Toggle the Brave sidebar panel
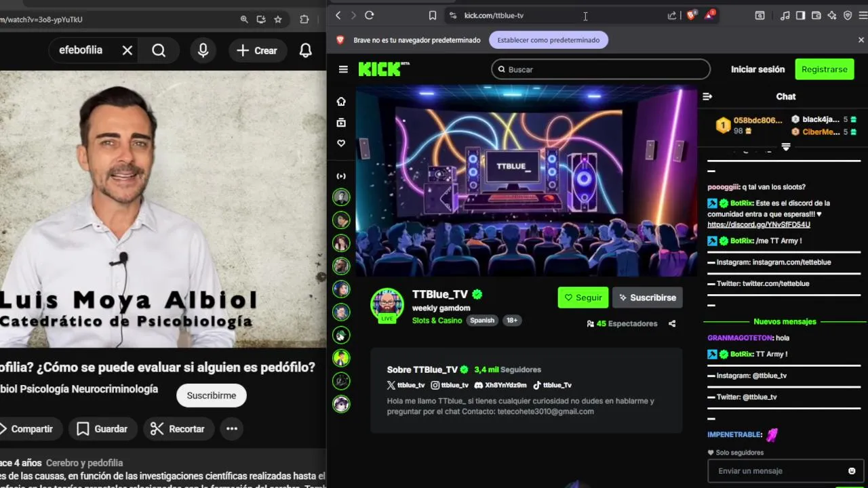Viewport: 868px width, 488px height. (801, 15)
